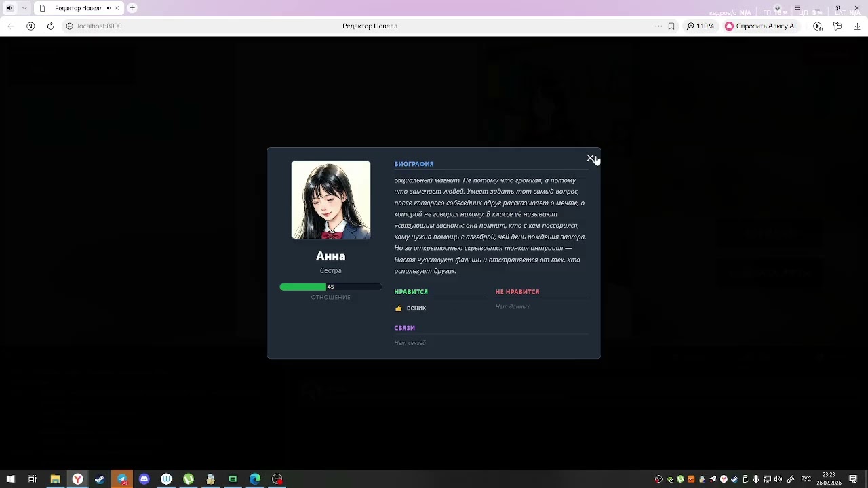Close the Редактор Новелл tab

(117, 8)
